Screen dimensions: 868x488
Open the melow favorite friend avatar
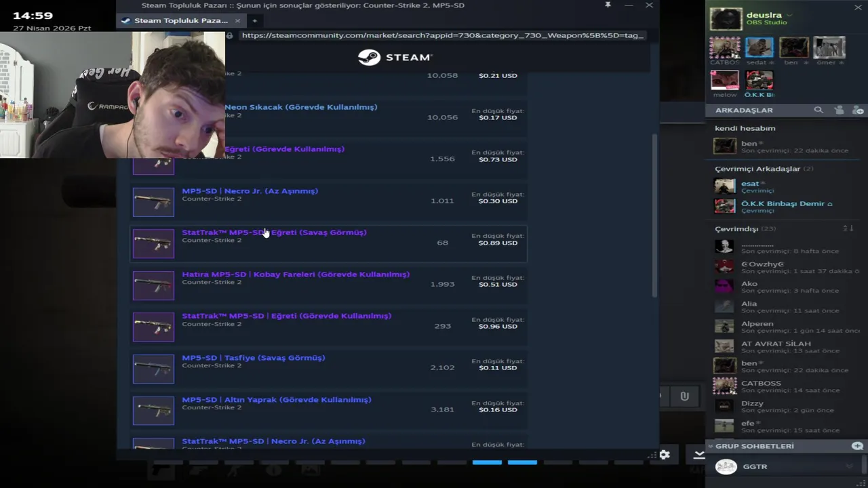[725, 80]
